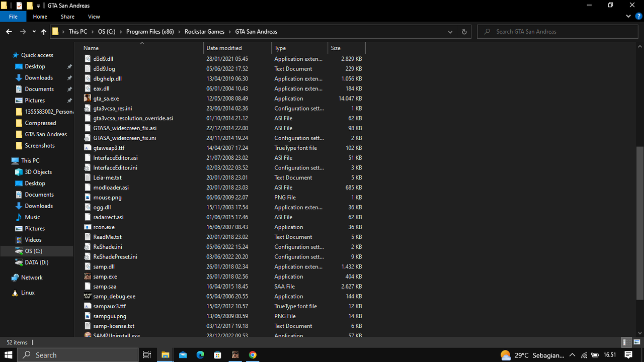644x362 pixels.
Task: Click the mouse.png file icon
Action: click(88, 197)
